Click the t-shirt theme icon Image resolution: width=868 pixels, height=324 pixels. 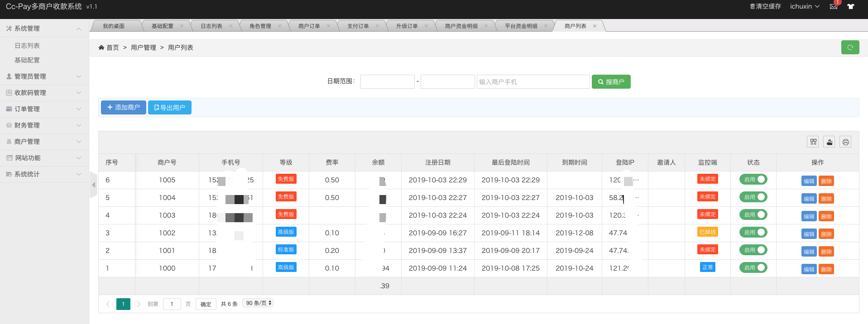coord(851,6)
